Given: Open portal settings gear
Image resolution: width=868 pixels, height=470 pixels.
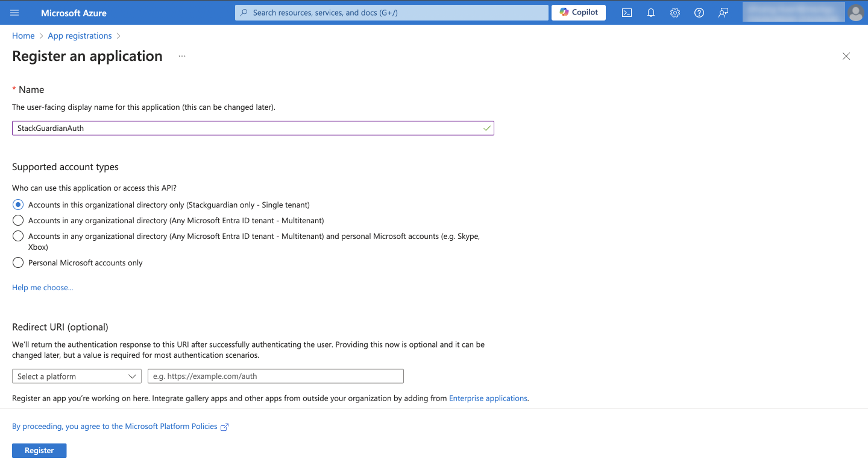Looking at the screenshot, I should (675, 13).
